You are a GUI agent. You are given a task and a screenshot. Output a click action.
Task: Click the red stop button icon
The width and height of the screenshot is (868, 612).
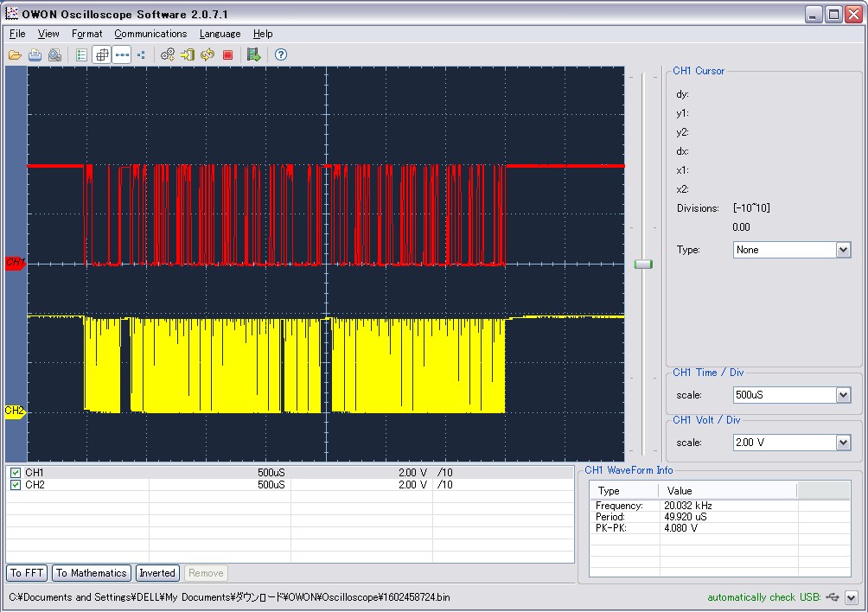(x=227, y=54)
